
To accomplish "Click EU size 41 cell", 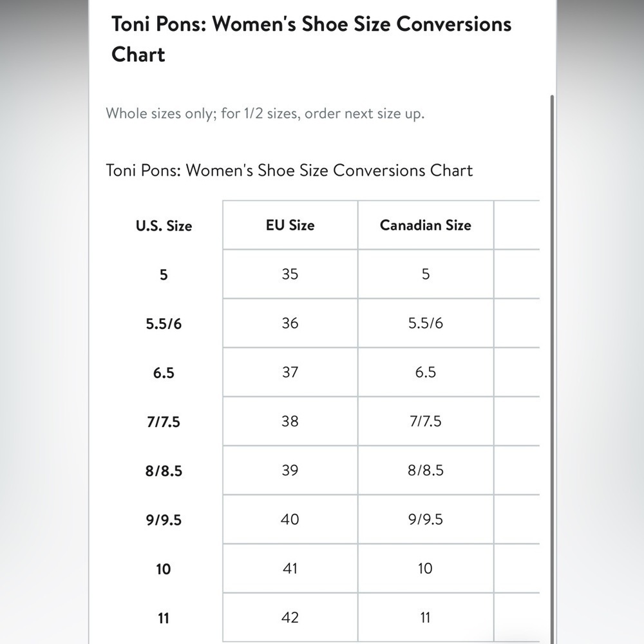I will coord(290,569).
